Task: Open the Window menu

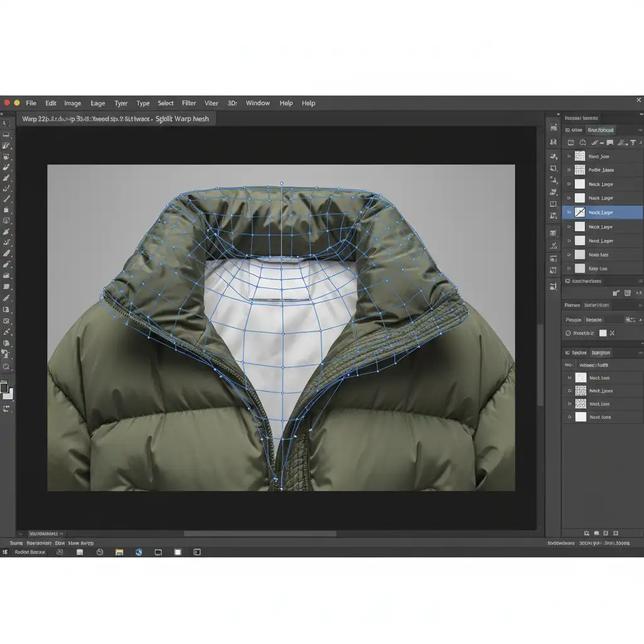Action: tap(257, 103)
